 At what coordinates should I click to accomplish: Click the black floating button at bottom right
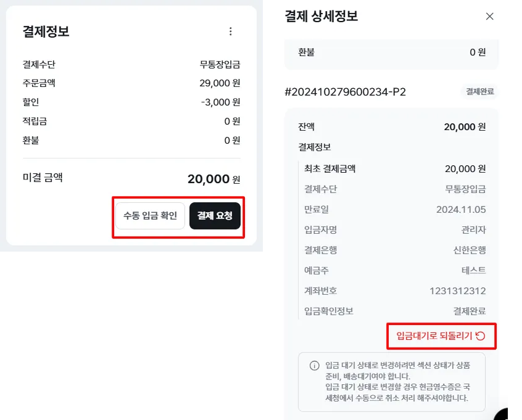pyautogui.click(x=513, y=414)
